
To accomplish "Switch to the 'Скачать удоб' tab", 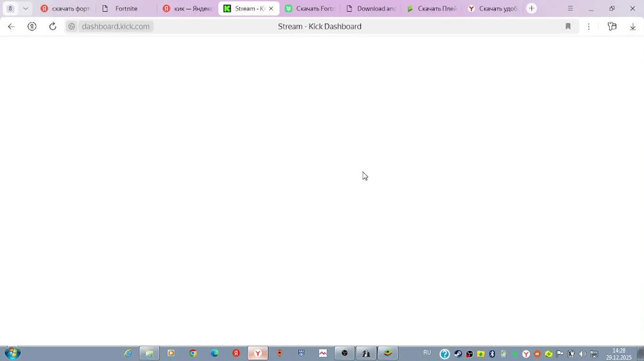I will 494,9.
